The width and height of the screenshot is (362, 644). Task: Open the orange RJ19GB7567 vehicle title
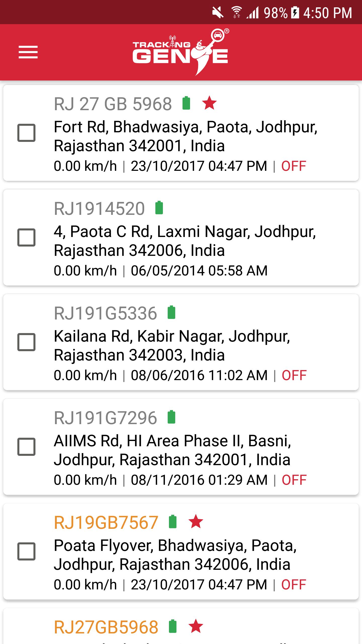(106, 522)
